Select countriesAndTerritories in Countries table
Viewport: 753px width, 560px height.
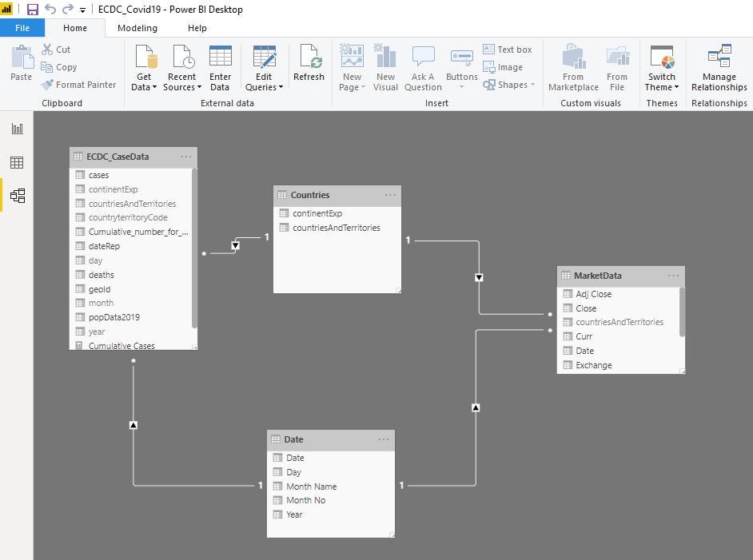(337, 228)
